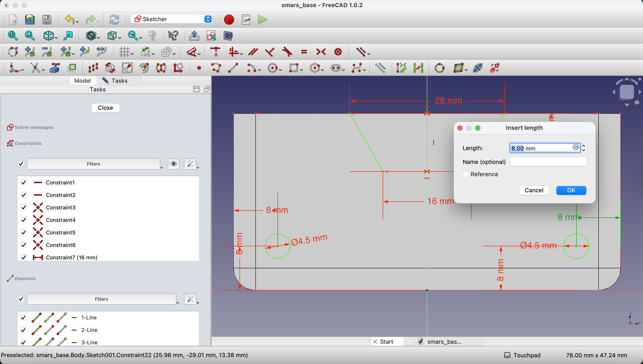643x364 pixels.
Task: Click the parallel constraint icon
Action: pos(253,52)
